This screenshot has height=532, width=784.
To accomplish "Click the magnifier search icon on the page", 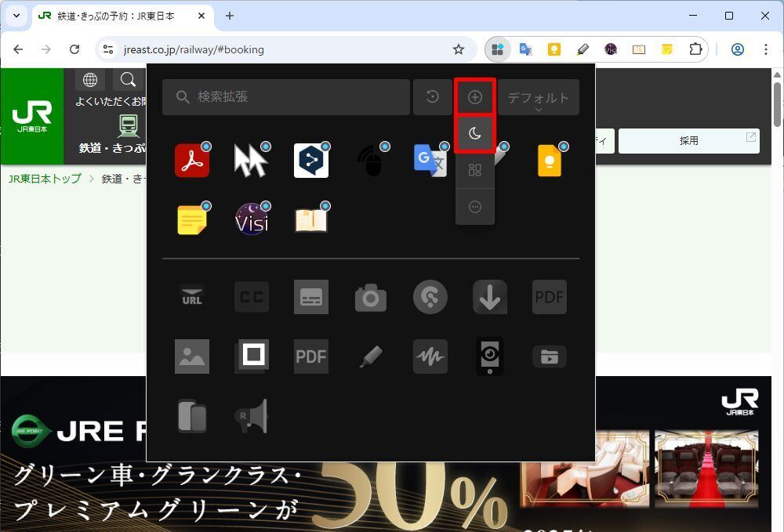I will (128, 79).
